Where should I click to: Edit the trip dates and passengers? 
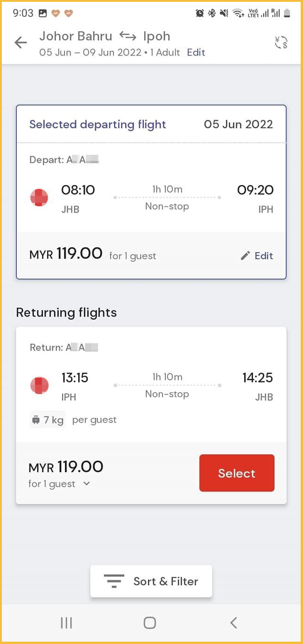[x=196, y=52]
